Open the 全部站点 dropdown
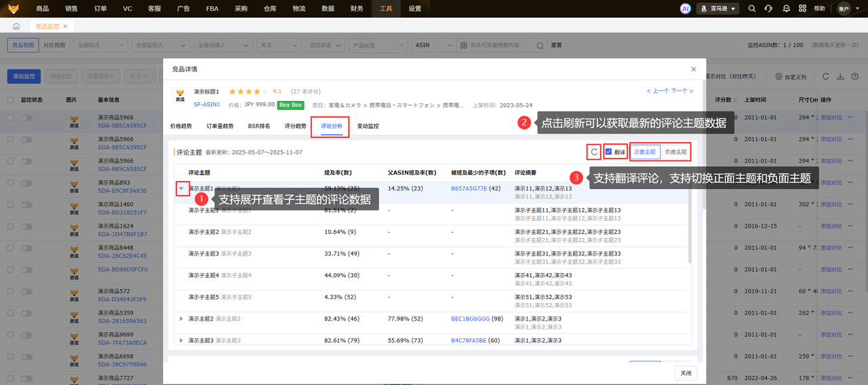868x385 pixels. pyautogui.click(x=101, y=45)
